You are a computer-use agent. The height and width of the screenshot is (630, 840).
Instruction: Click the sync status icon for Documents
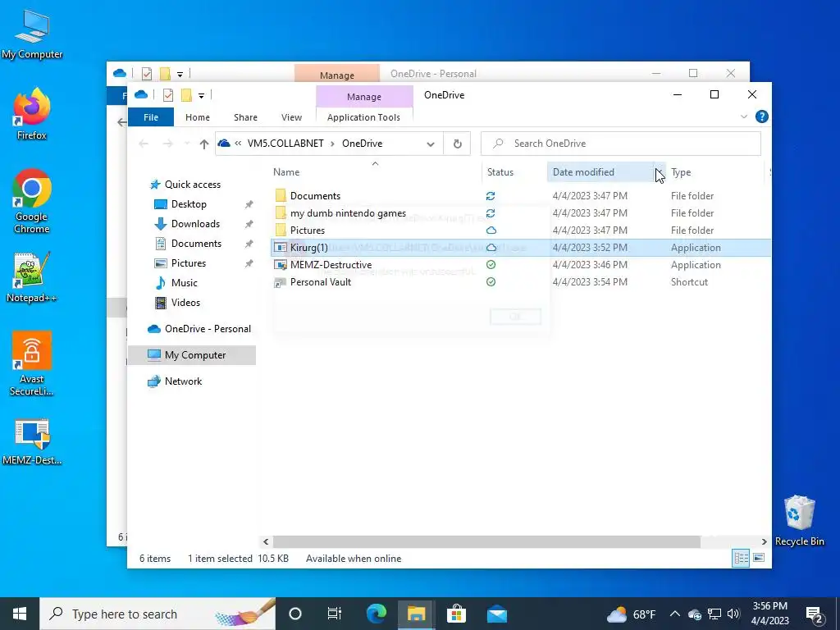pyautogui.click(x=491, y=196)
